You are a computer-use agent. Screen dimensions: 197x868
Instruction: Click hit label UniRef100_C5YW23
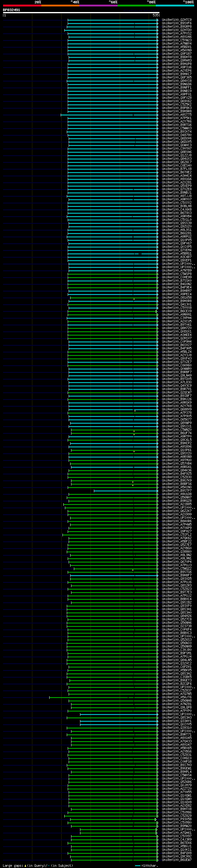[176, 40]
